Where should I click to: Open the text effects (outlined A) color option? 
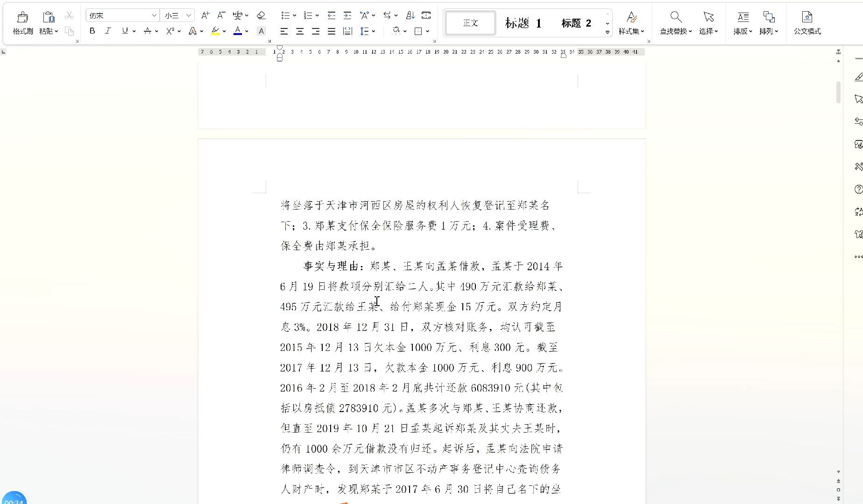pyautogui.click(x=192, y=31)
